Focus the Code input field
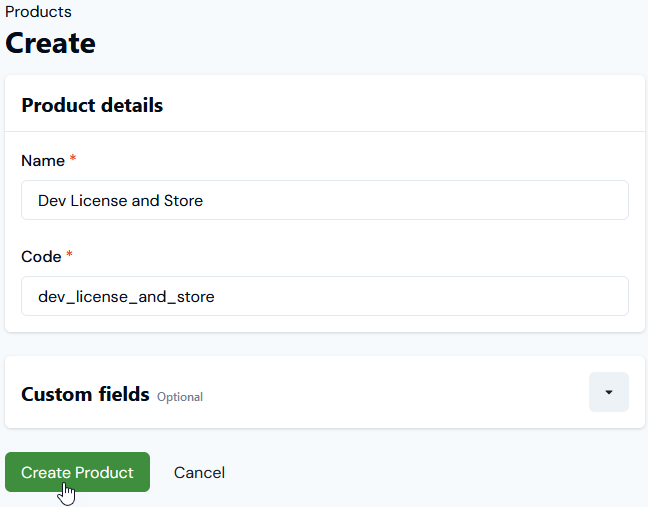Image resolution: width=648 pixels, height=507 pixels. click(324, 296)
